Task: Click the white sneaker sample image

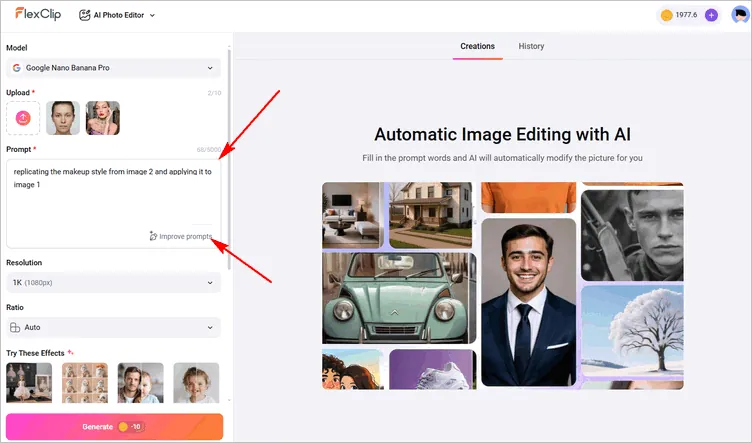Action: pyautogui.click(x=433, y=369)
